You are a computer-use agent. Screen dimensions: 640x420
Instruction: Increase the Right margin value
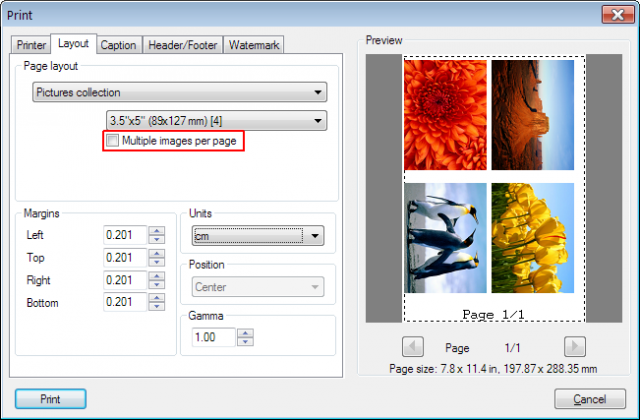(x=157, y=276)
